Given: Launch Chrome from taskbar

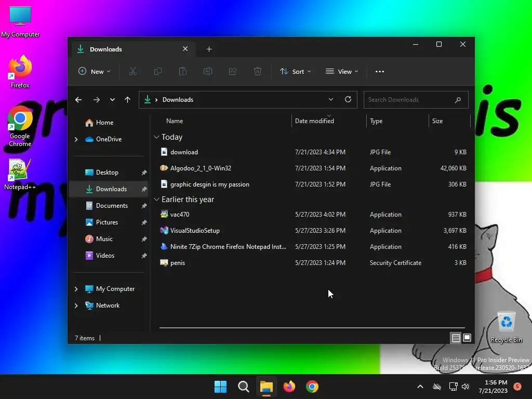Looking at the screenshot, I should coord(312,387).
